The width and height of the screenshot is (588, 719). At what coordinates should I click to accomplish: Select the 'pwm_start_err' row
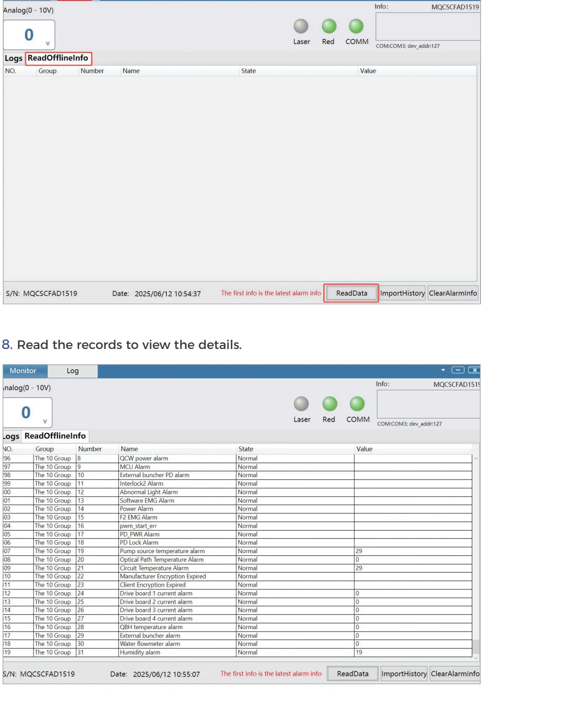237,526
